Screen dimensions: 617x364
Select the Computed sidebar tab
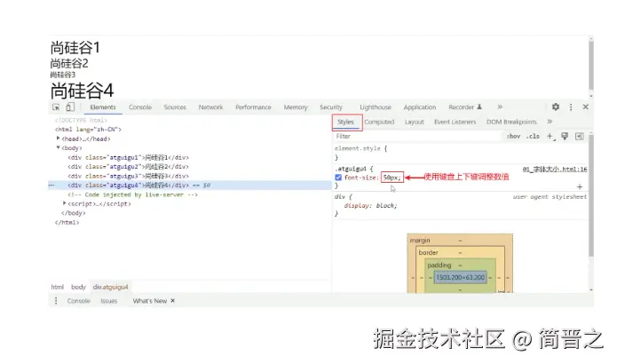pos(379,122)
